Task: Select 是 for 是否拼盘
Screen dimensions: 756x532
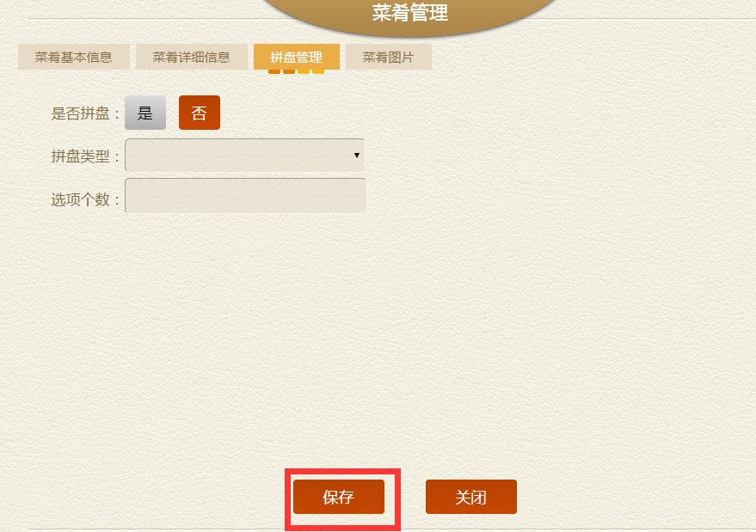Action: coord(145,113)
